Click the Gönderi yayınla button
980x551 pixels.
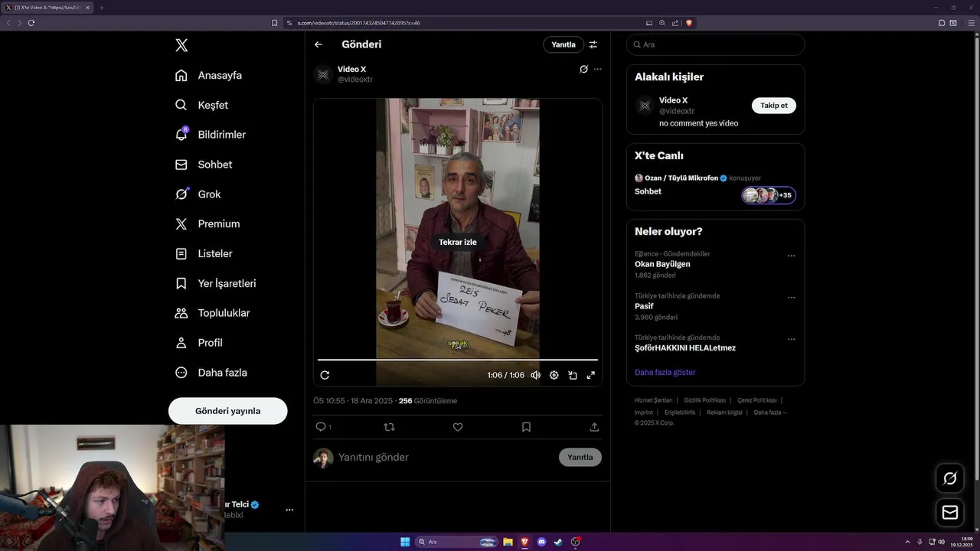click(228, 411)
